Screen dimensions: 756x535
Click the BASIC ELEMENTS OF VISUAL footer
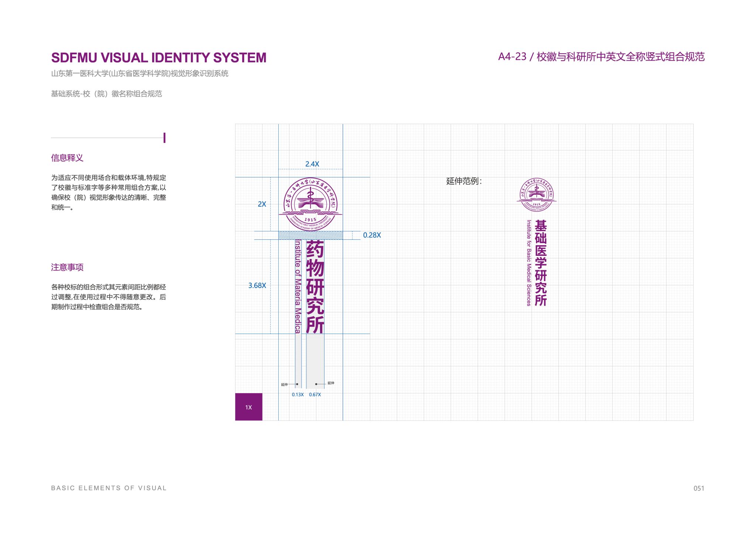pos(109,488)
